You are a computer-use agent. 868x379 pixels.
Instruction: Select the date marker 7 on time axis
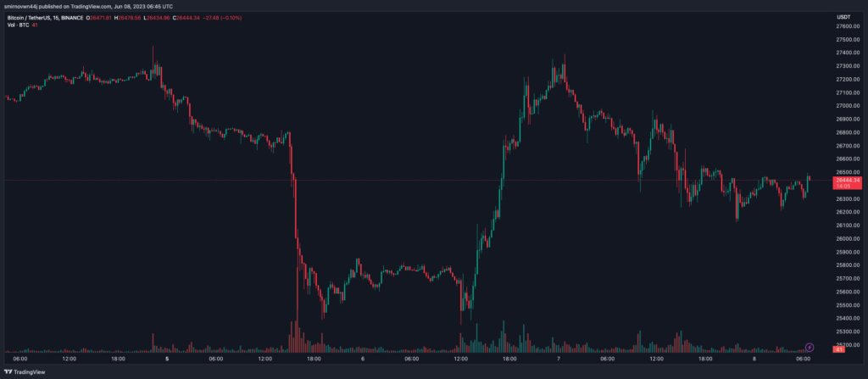[558, 359]
